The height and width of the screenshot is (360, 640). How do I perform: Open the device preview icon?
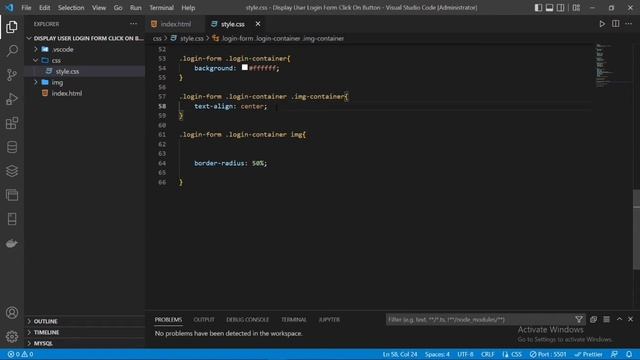tap(12, 219)
